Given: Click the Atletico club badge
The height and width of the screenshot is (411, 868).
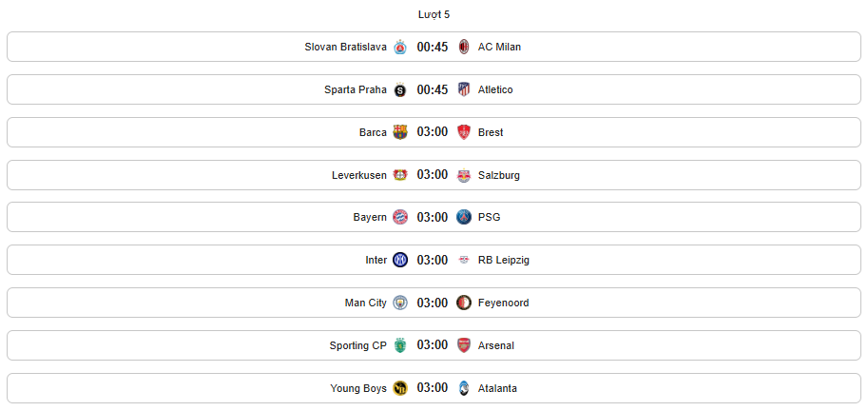Looking at the screenshot, I should pyautogui.click(x=464, y=89).
